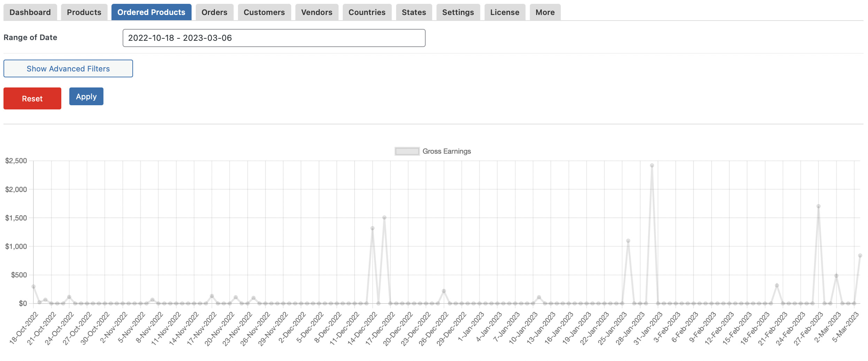Select the 14-Dec-2022 data point near $1,300
The height and width of the screenshot is (361, 868).
click(x=372, y=228)
